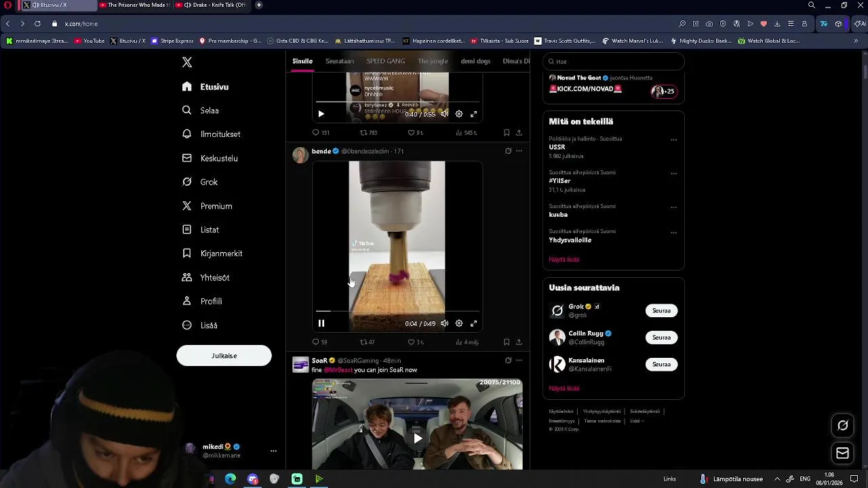Click the Julkaise post button
This screenshot has width=868, height=488.
[224, 356]
